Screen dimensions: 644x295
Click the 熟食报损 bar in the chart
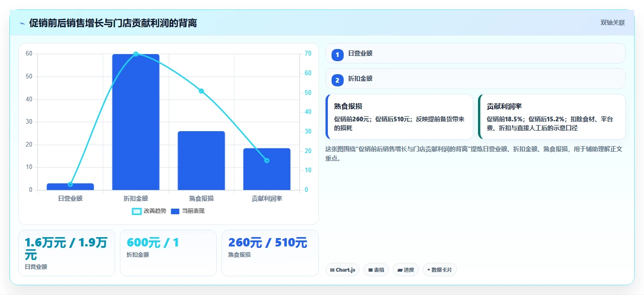click(201, 161)
